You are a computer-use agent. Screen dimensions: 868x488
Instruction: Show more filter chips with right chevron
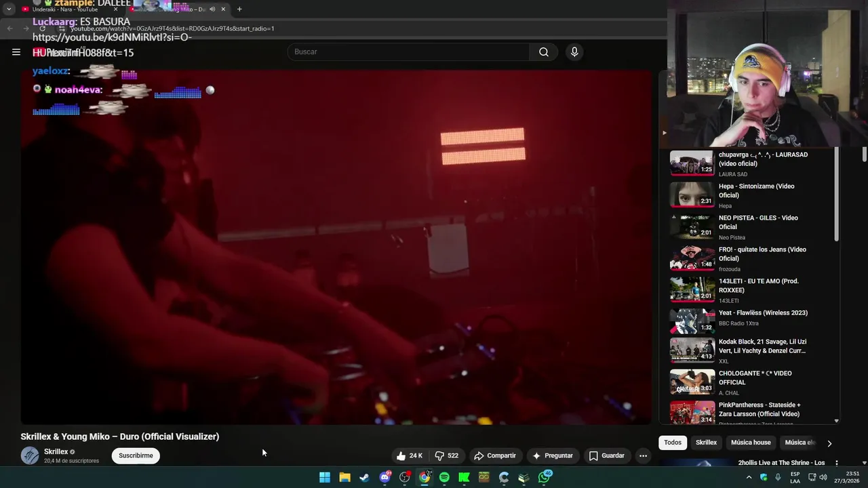tap(829, 443)
